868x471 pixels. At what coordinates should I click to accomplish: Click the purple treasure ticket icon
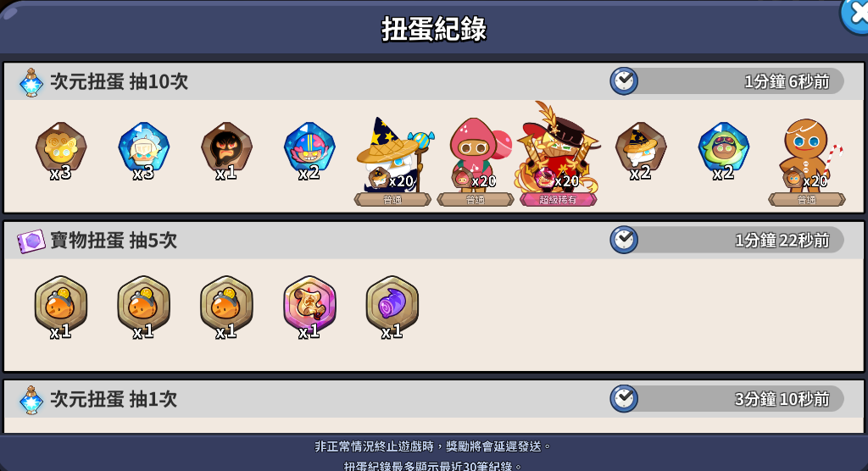(x=31, y=241)
